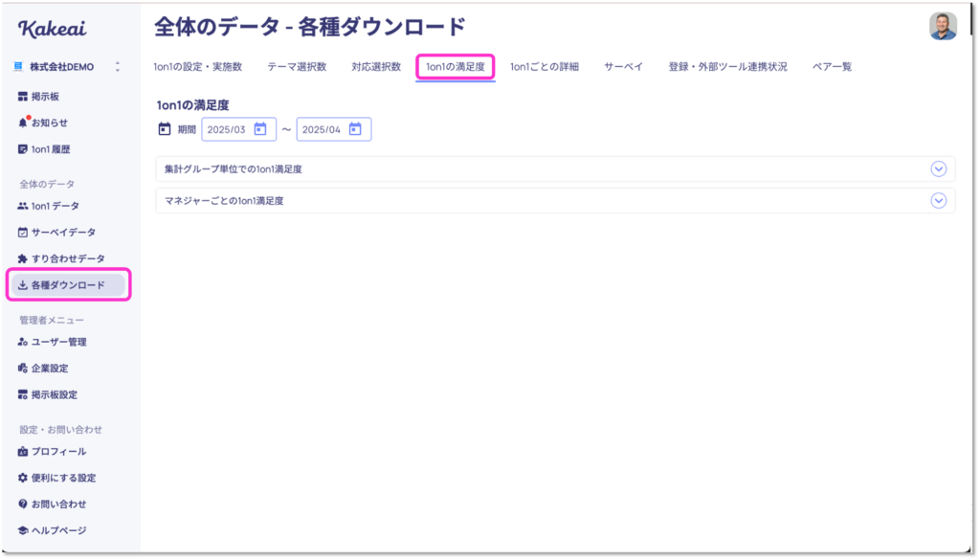Click the 便利にする設定 gear icon
The width and height of the screenshot is (980, 560).
point(23,478)
